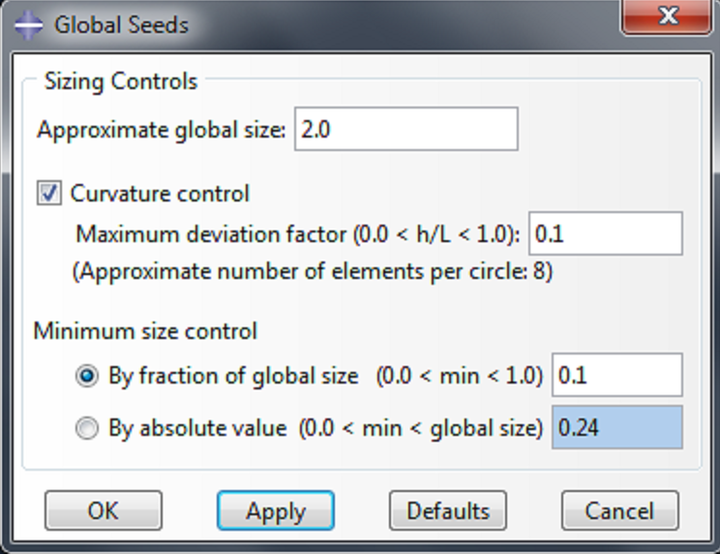Click the Curvature control label text
This screenshot has height=554, width=720.
tap(159, 193)
